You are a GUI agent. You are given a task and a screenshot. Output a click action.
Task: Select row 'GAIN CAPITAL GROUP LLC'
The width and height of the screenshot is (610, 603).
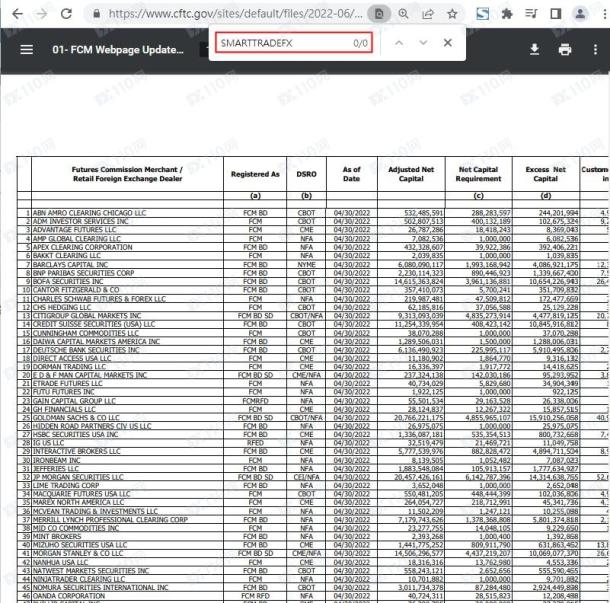pyautogui.click(x=312, y=401)
